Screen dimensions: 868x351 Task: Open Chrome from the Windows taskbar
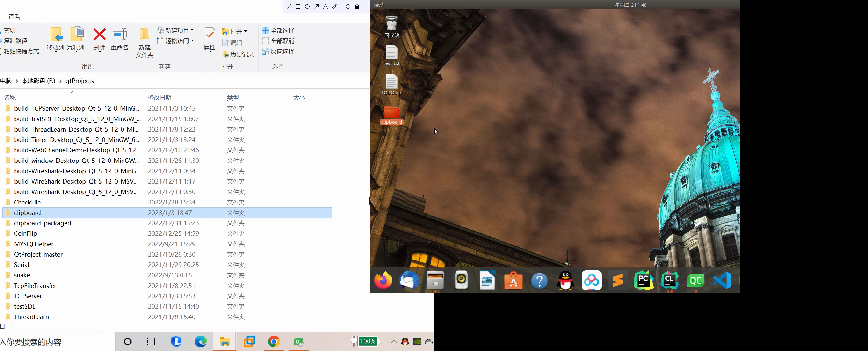point(274,342)
